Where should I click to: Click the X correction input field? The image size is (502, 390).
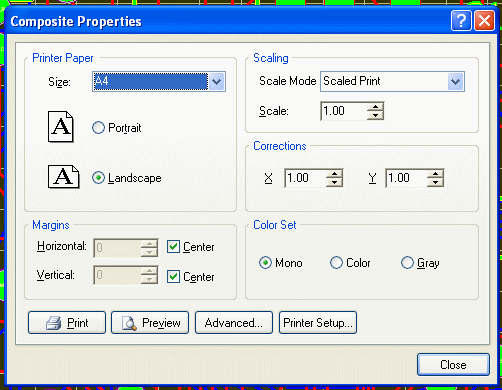tap(305, 178)
